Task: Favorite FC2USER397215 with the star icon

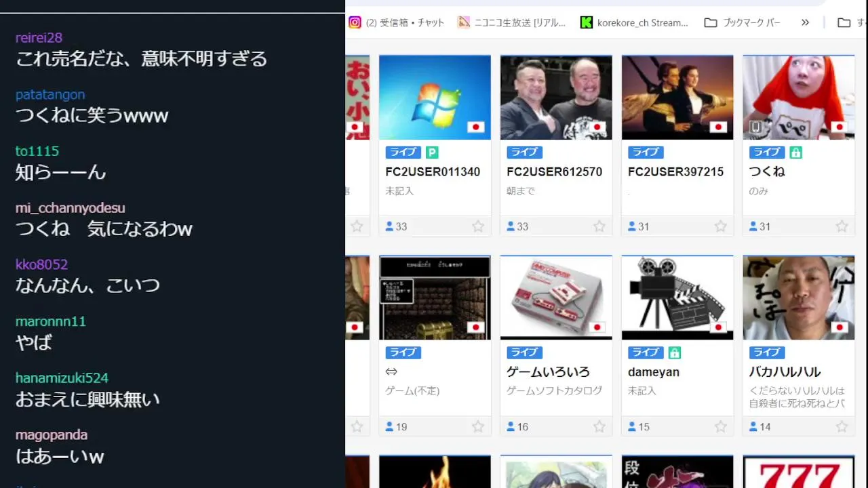Action: click(x=721, y=226)
